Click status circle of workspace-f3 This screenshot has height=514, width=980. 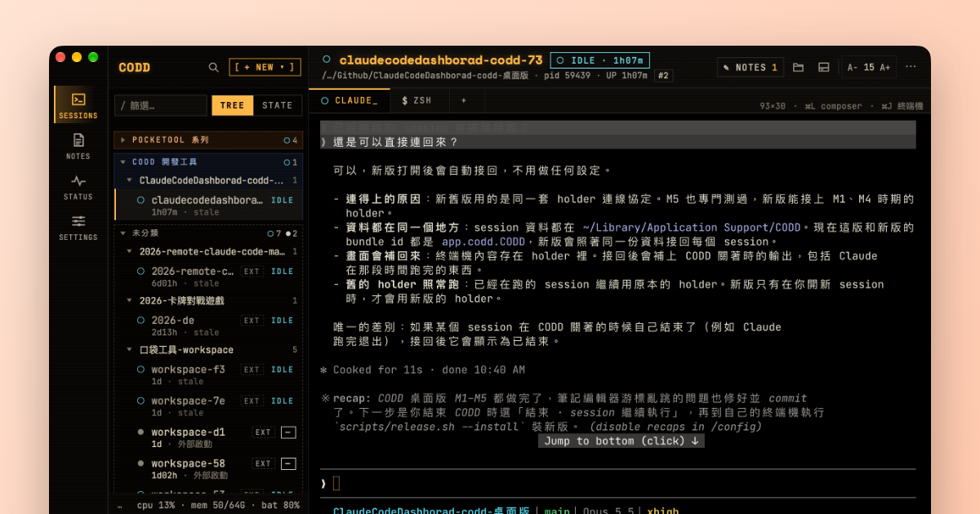click(x=141, y=370)
